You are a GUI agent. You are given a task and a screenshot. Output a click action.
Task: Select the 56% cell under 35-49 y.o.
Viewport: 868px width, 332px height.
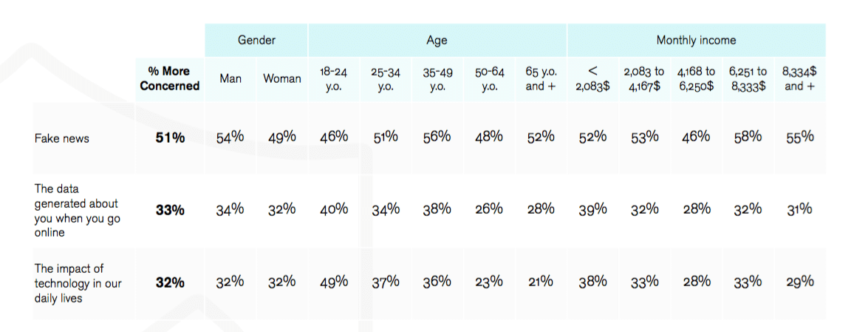point(437,137)
